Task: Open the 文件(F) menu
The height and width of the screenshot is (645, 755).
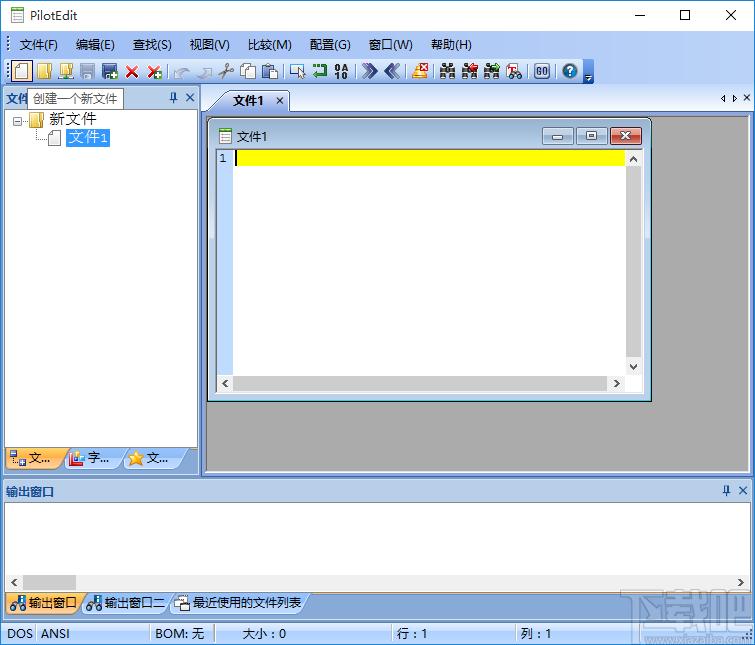Action: (x=39, y=45)
